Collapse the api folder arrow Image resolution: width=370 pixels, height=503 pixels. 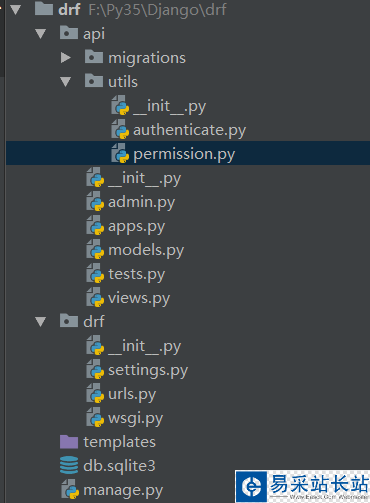click(x=40, y=34)
